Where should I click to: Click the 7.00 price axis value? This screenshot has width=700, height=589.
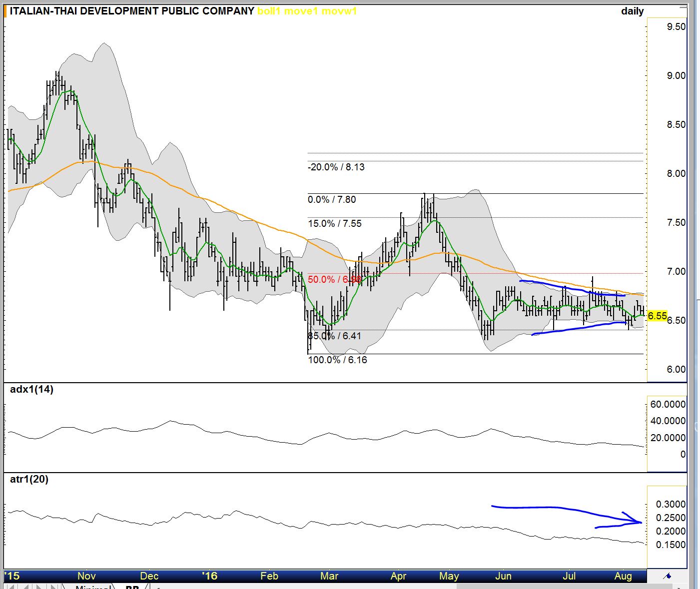(676, 271)
